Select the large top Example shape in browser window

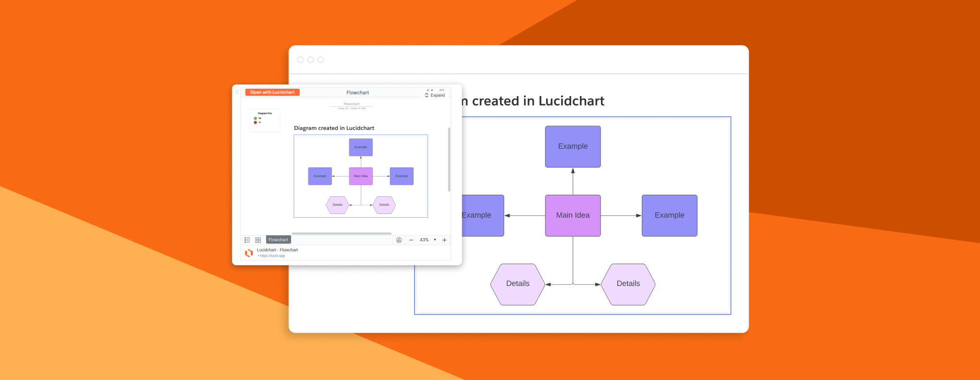[573, 146]
